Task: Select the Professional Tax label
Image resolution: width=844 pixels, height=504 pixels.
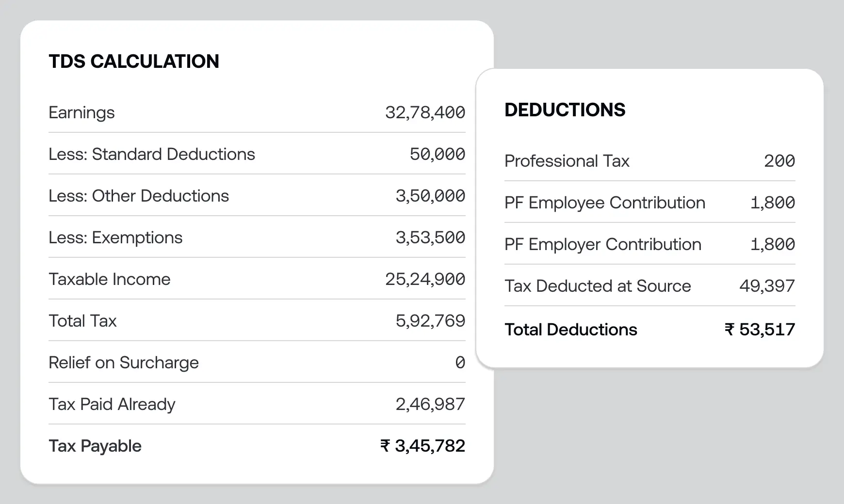Action: [567, 161]
